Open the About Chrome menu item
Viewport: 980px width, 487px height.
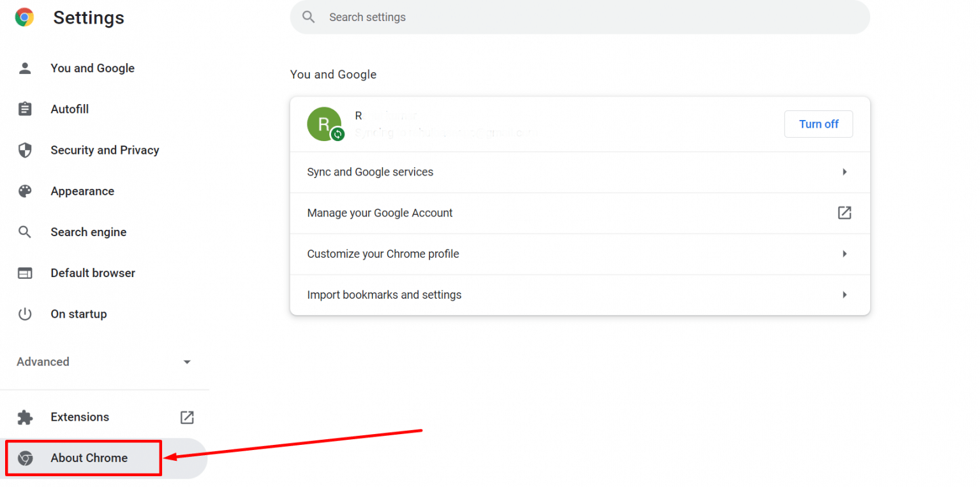coord(89,458)
